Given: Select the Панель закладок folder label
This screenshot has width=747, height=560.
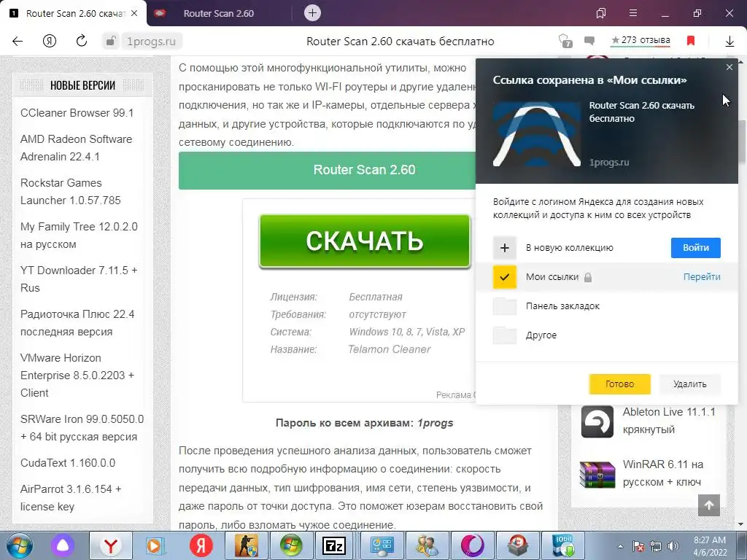Looking at the screenshot, I should (x=562, y=306).
